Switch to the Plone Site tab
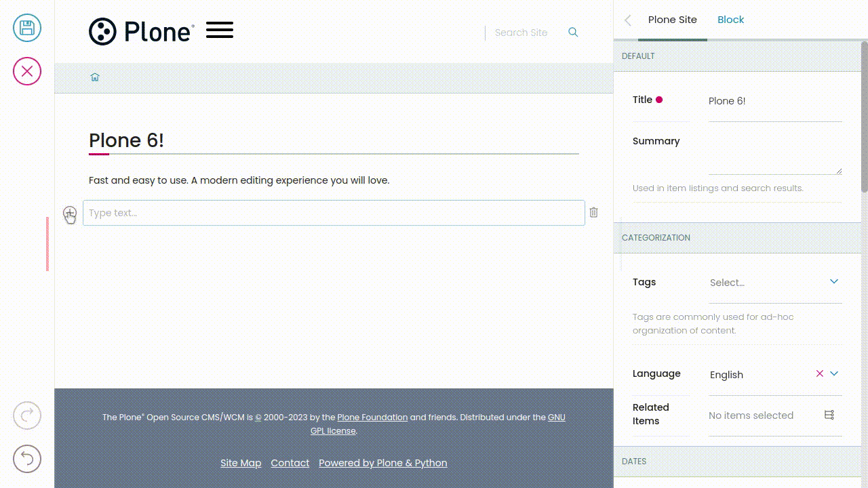Image resolution: width=868 pixels, height=488 pixels. pos(672,20)
